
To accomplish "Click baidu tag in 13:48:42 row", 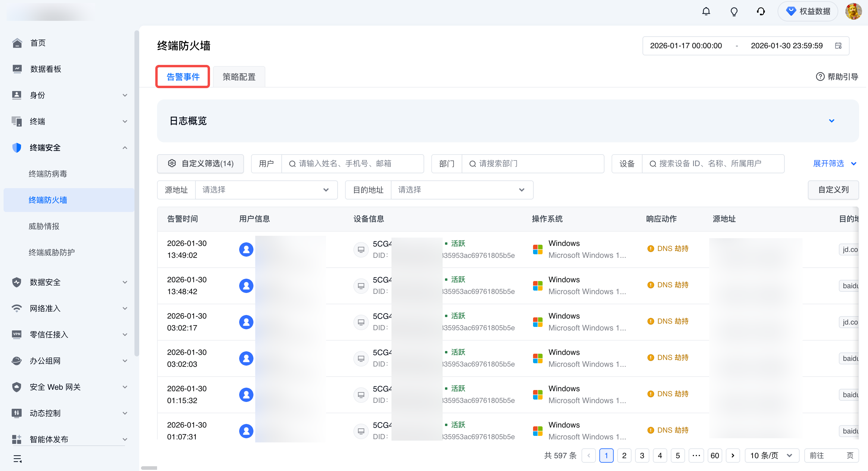I will click(x=848, y=286).
